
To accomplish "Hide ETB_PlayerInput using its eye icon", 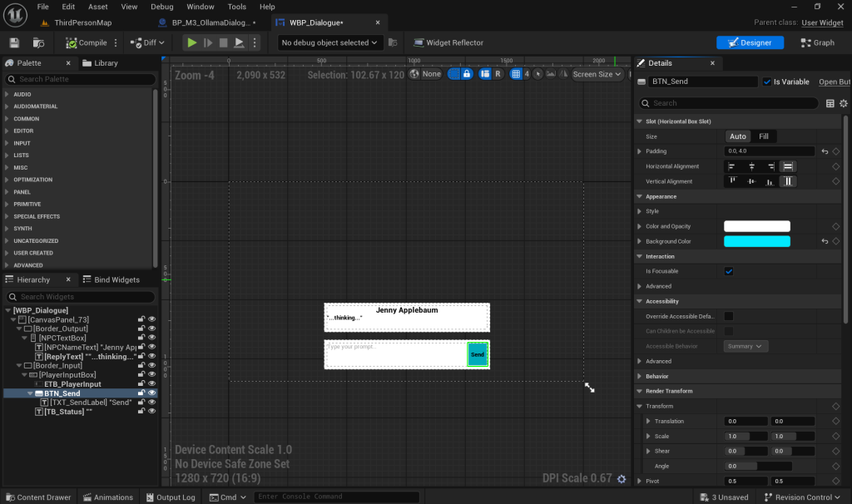I will point(152,384).
